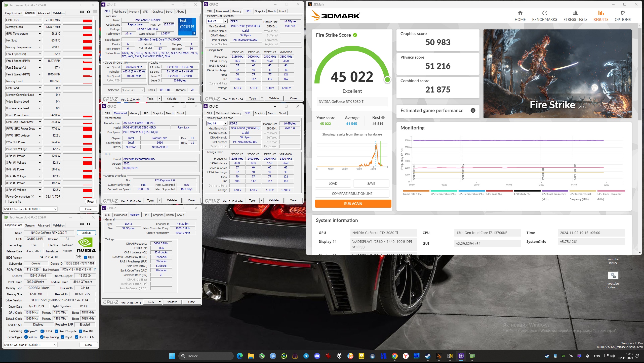This screenshot has width=644, height=363.
Task: Open qBittorrent from the taskbar
Action: point(273,356)
